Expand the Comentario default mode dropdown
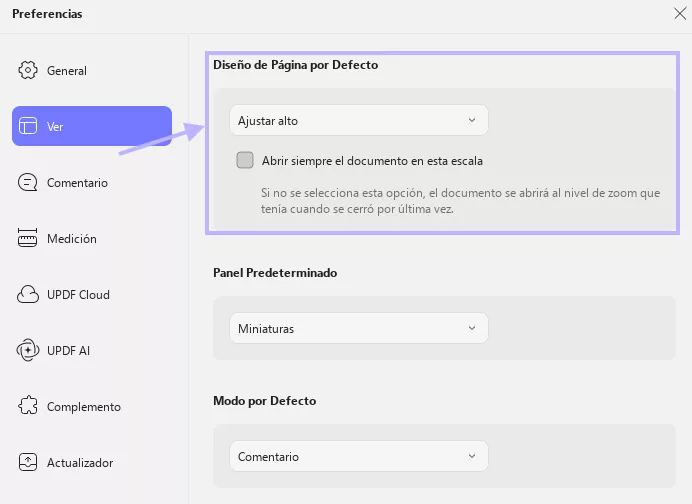Screen dimensions: 692x504 tap(359, 456)
